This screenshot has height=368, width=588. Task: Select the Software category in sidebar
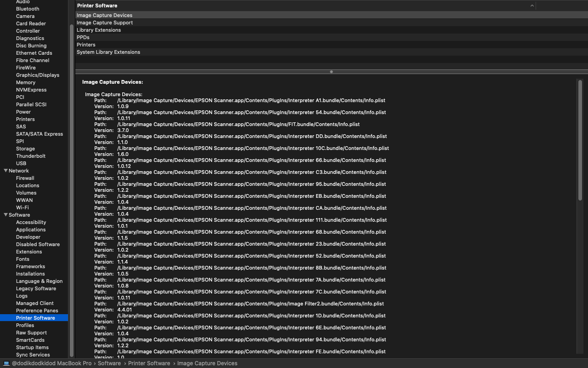point(19,215)
